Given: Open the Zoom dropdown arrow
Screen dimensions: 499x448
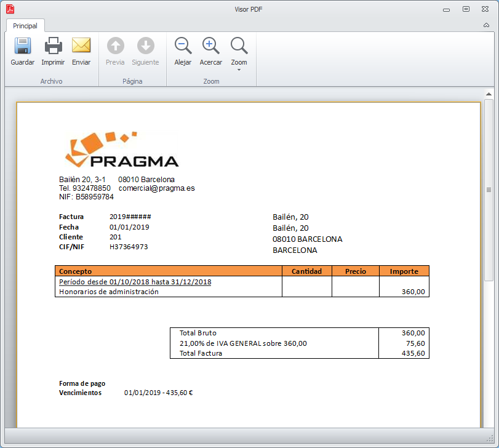Looking at the screenshot, I should [x=239, y=70].
